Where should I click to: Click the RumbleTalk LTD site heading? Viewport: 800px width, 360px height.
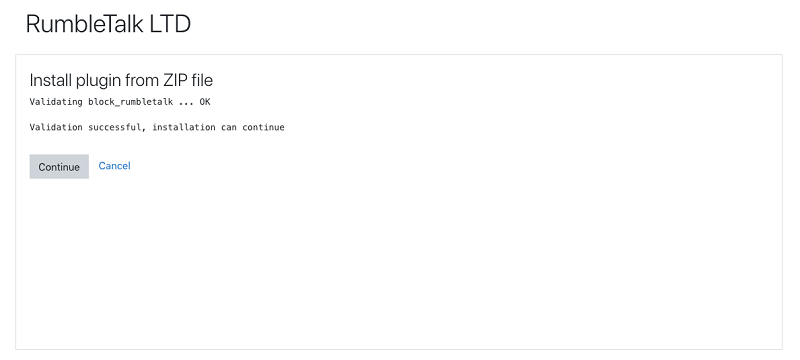pos(108,24)
